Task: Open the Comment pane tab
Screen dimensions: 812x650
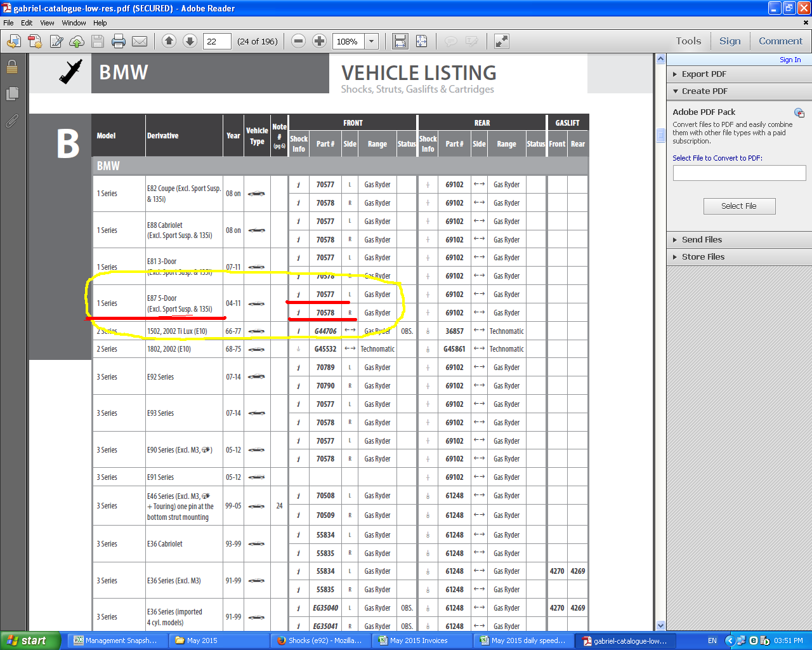Action: (780, 41)
